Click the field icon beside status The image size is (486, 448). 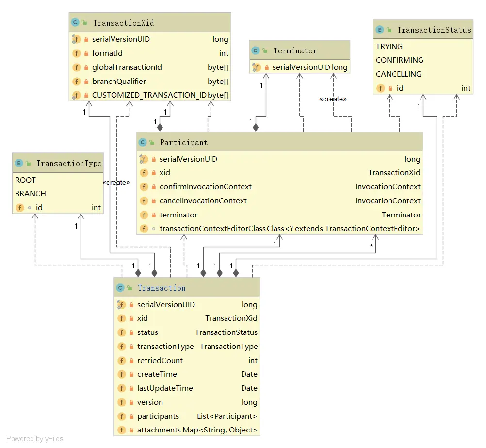(x=121, y=332)
